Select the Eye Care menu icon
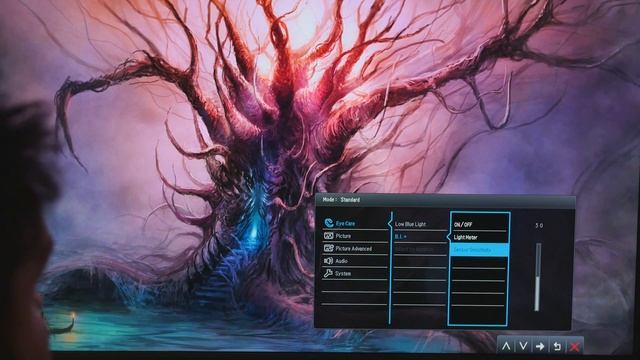640x360 pixels. (329, 223)
